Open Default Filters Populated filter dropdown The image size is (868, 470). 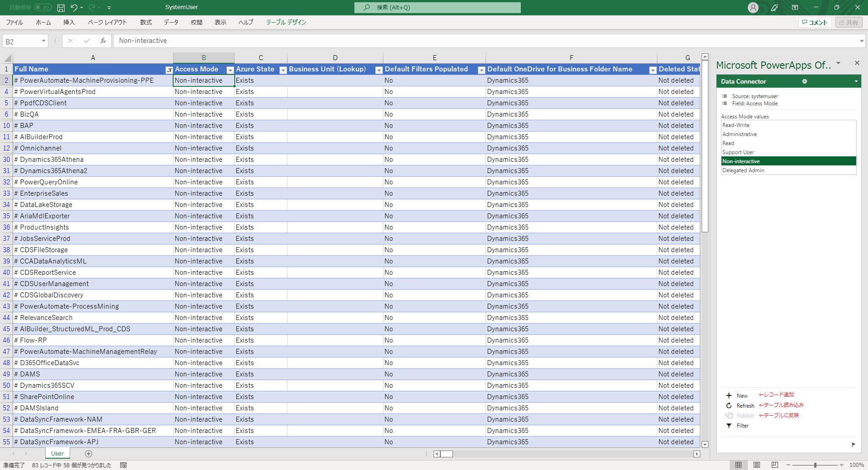click(x=481, y=70)
